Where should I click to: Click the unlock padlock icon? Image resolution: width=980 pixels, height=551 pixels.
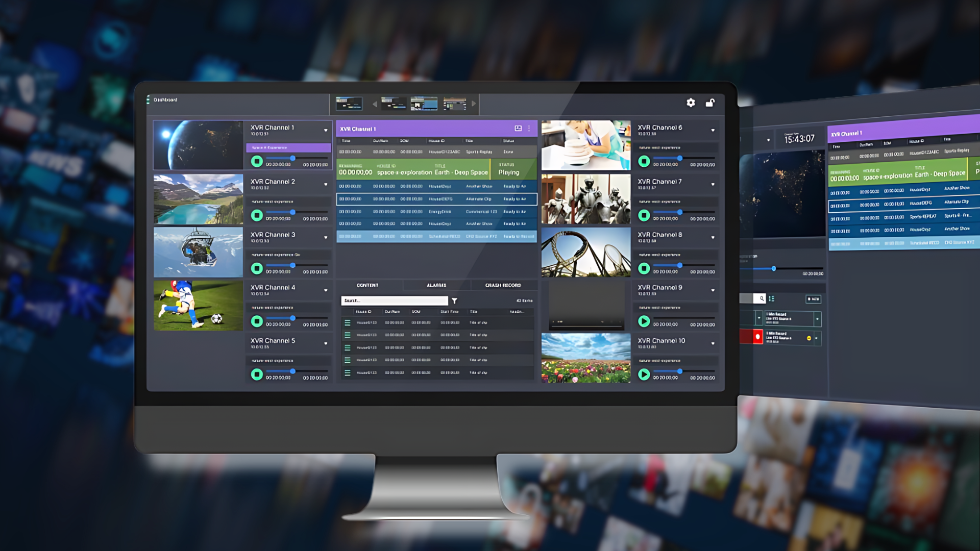(x=710, y=103)
